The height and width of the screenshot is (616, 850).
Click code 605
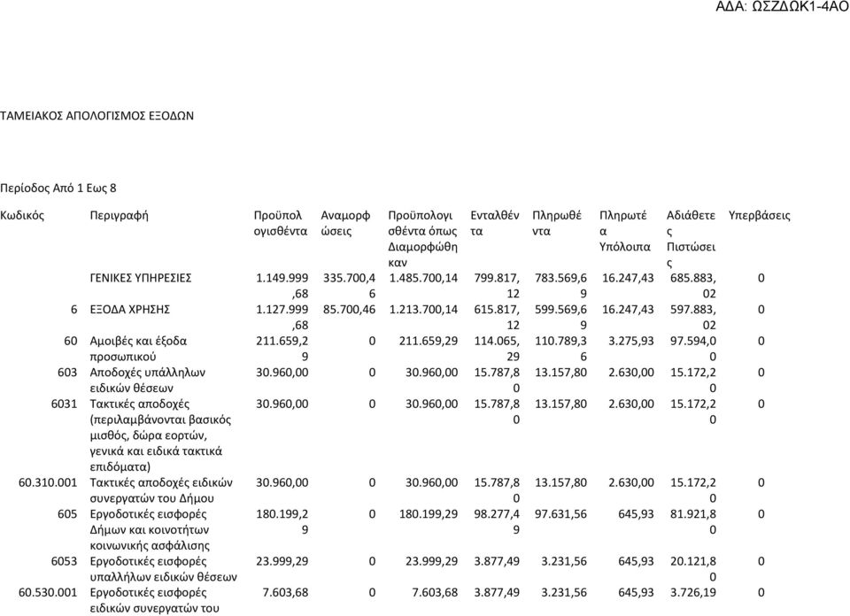(67, 514)
